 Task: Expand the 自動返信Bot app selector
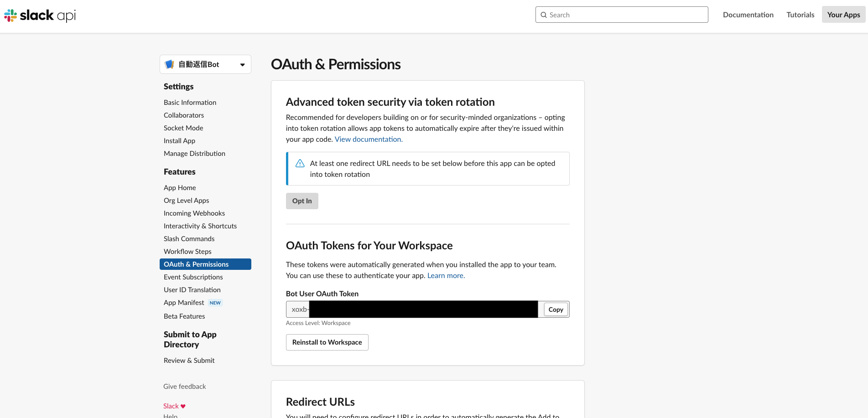(205, 64)
